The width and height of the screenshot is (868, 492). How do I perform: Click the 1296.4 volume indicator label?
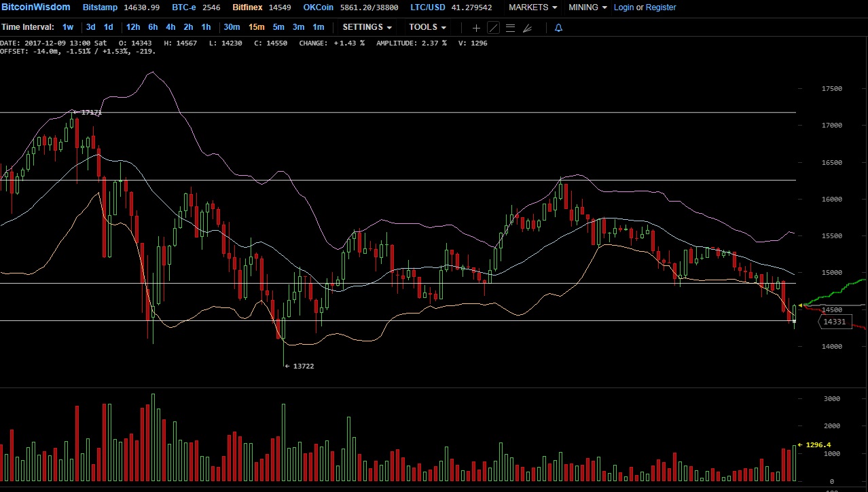pyautogui.click(x=818, y=445)
